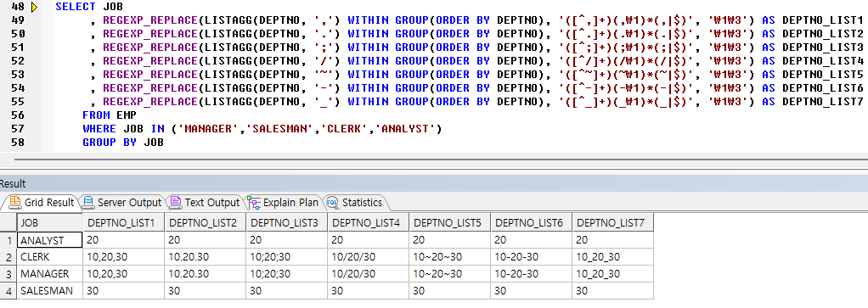Click CLERK's DEPTNO_LIST3 value 10;20;30
868x308 pixels.
[287, 257]
